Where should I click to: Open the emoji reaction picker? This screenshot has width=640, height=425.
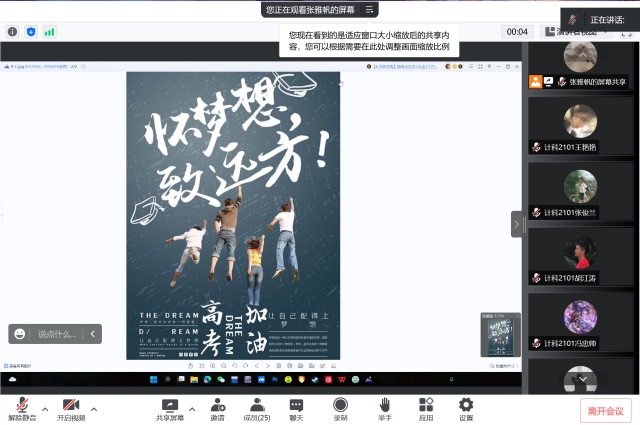tap(20, 334)
